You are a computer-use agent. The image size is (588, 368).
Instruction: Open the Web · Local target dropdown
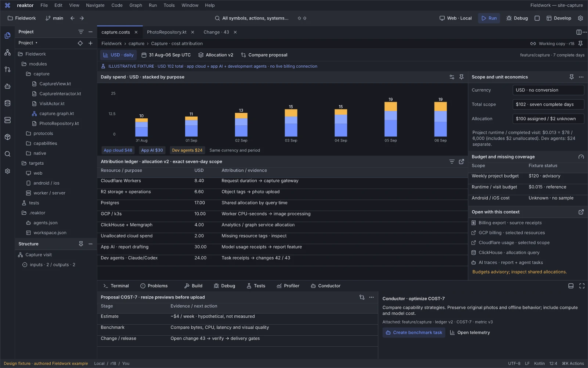(455, 18)
